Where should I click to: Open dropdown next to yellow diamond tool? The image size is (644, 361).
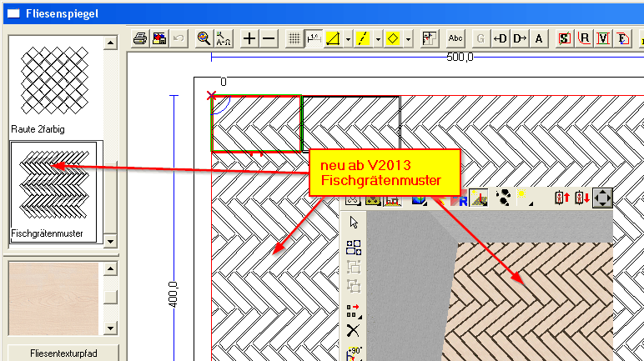[408, 38]
